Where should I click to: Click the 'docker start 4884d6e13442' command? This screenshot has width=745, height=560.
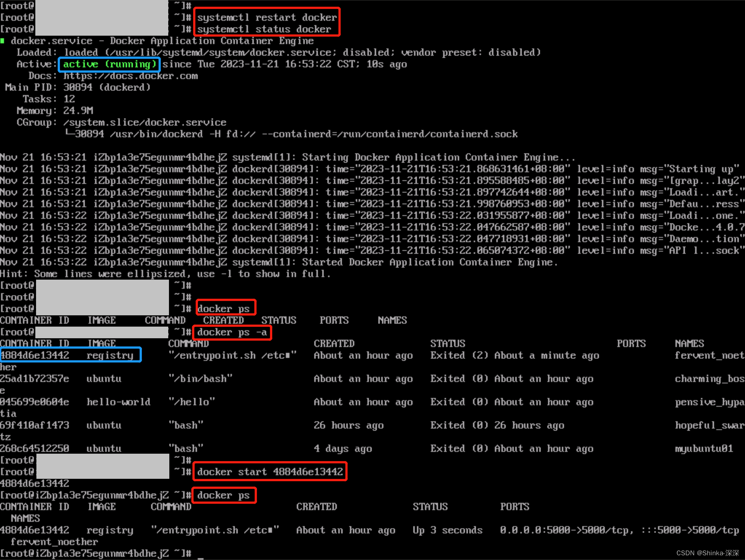[x=270, y=472]
